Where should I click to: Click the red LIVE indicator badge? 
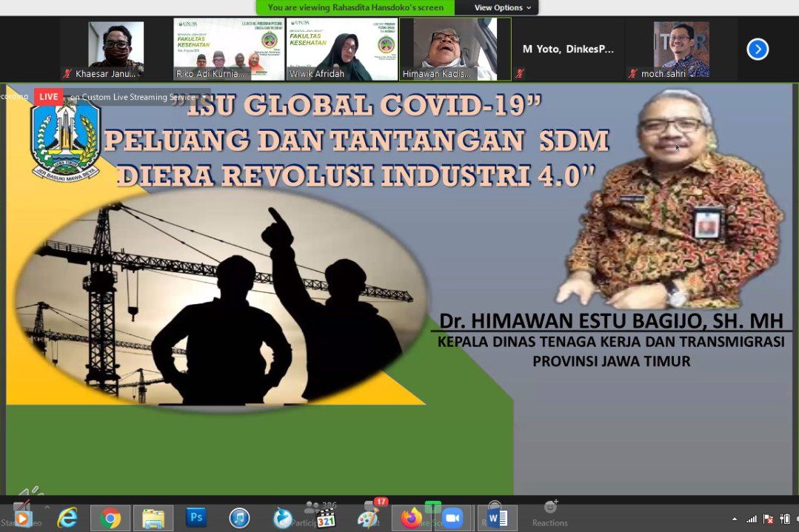48,97
